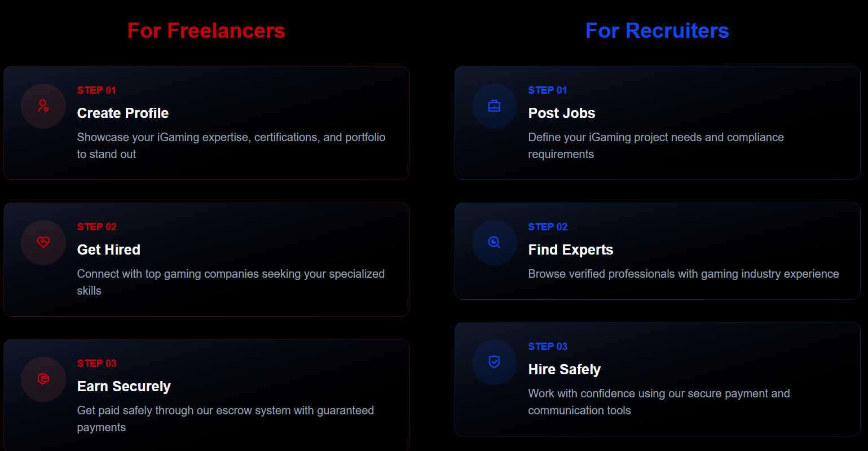Image resolution: width=868 pixels, height=451 pixels.
Task: Select the For Freelancers heading
Action: click(206, 31)
